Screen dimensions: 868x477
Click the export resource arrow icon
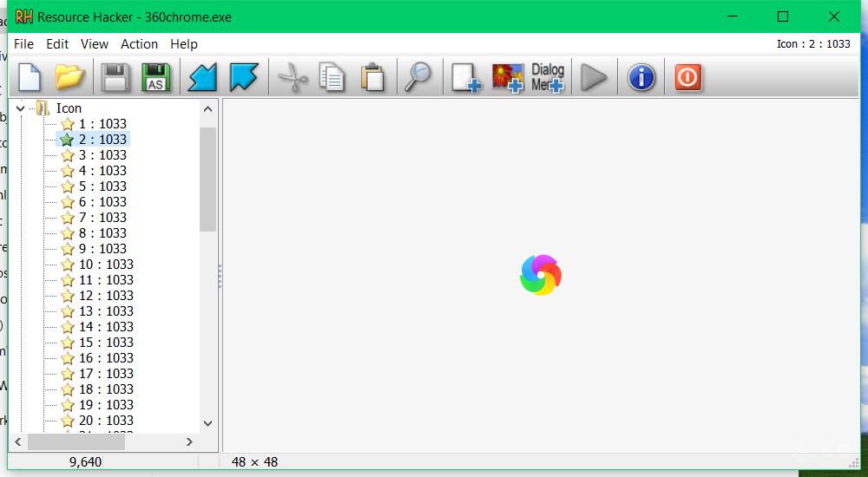(x=244, y=77)
